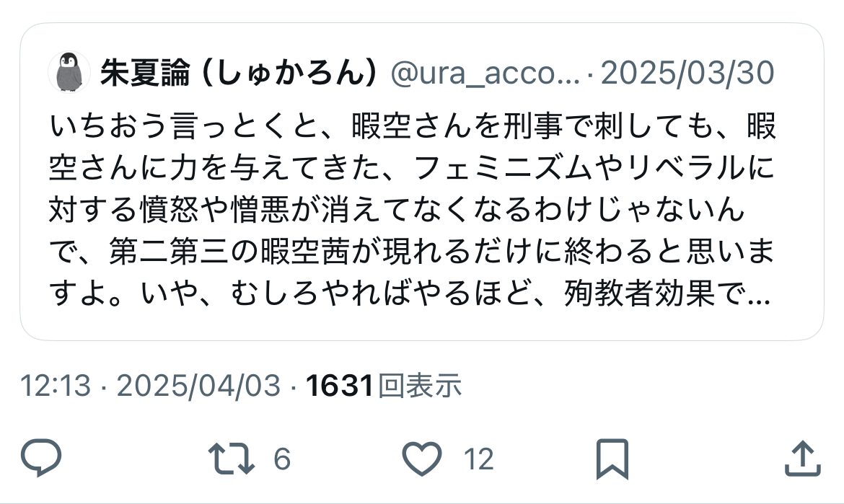844x504 pixels.
Task: Click the like count 12
Action: pos(478,459)
